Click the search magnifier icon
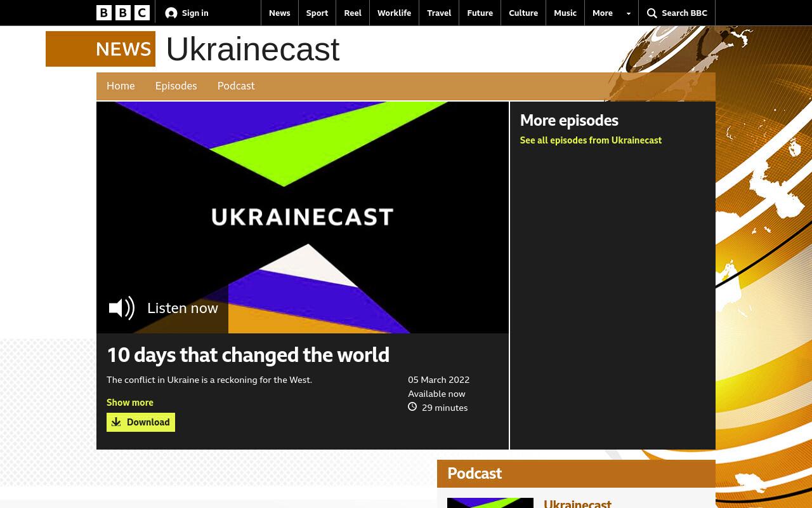The height and width of the screenshot is (508, 812). pyautogui.click(x=652, y=13)
